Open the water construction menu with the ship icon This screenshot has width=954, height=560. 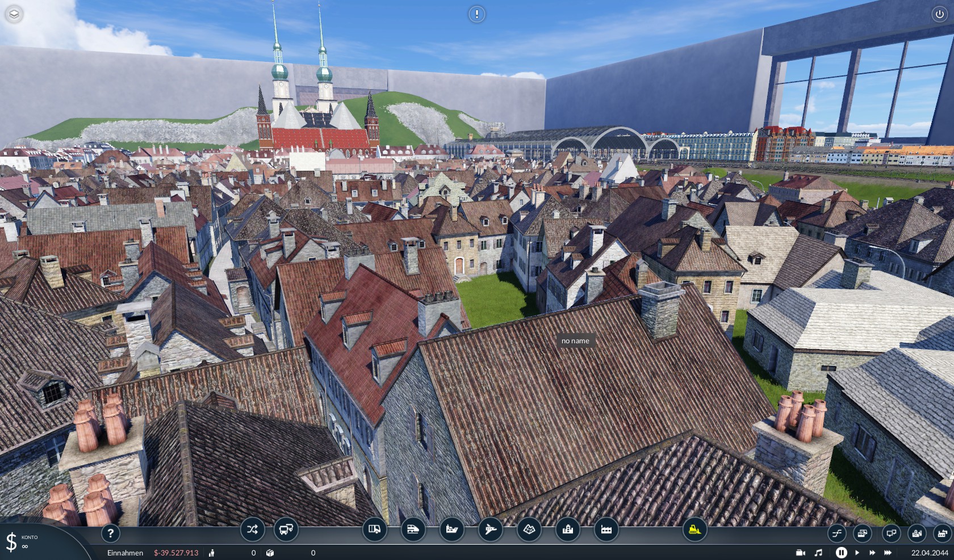(452, 530)
